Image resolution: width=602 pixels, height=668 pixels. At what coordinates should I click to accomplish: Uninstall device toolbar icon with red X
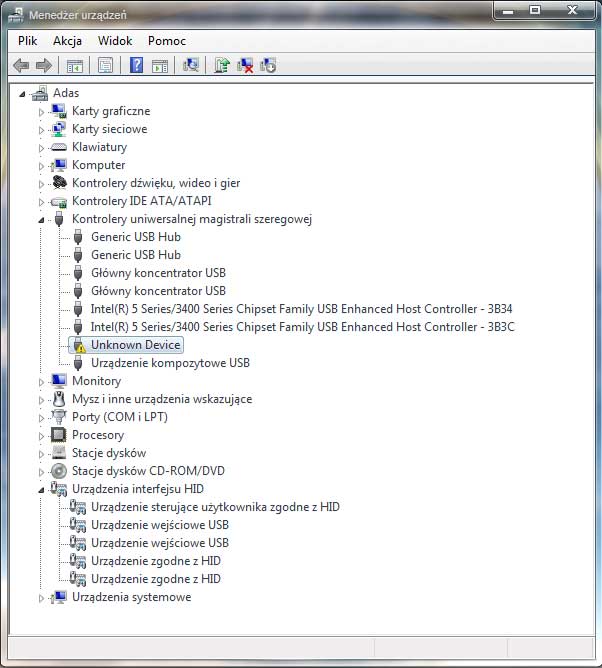(245, 65)
